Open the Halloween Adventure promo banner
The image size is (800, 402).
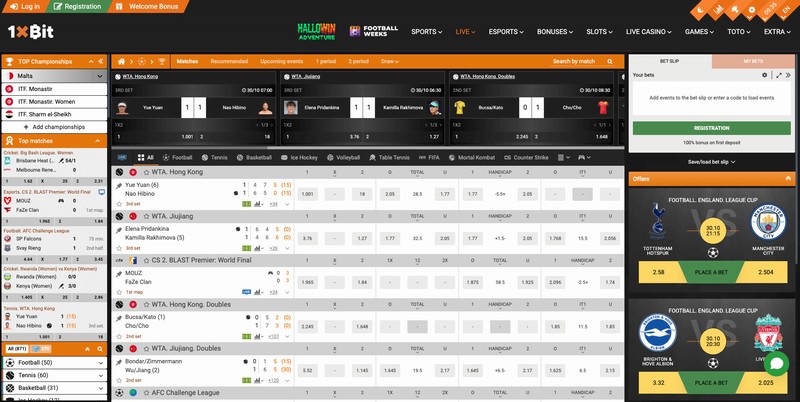tap(316, 32)
